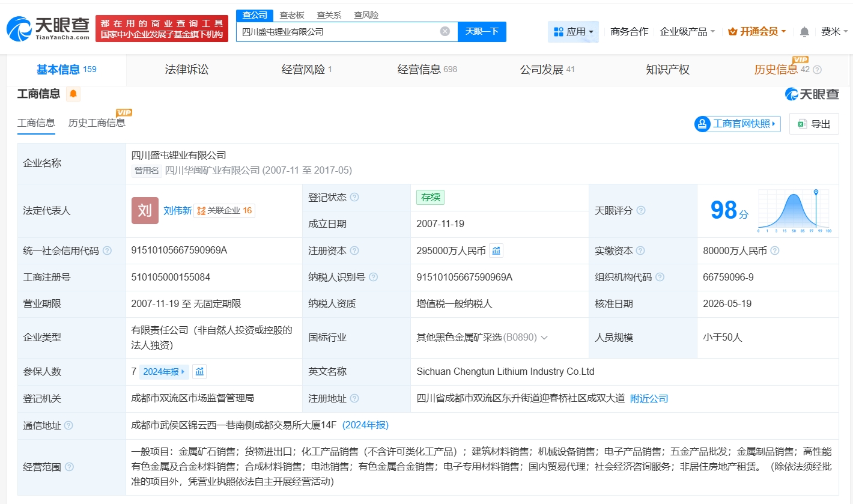Click the 刘 avatar of legal representative
This screenshot has width=853, height=504.
pos(145,210)
